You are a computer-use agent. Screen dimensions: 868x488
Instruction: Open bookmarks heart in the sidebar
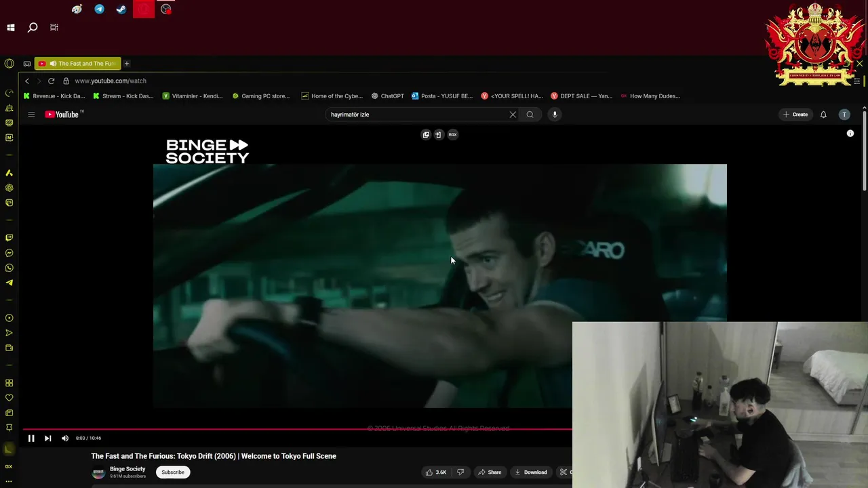(9, 398)
